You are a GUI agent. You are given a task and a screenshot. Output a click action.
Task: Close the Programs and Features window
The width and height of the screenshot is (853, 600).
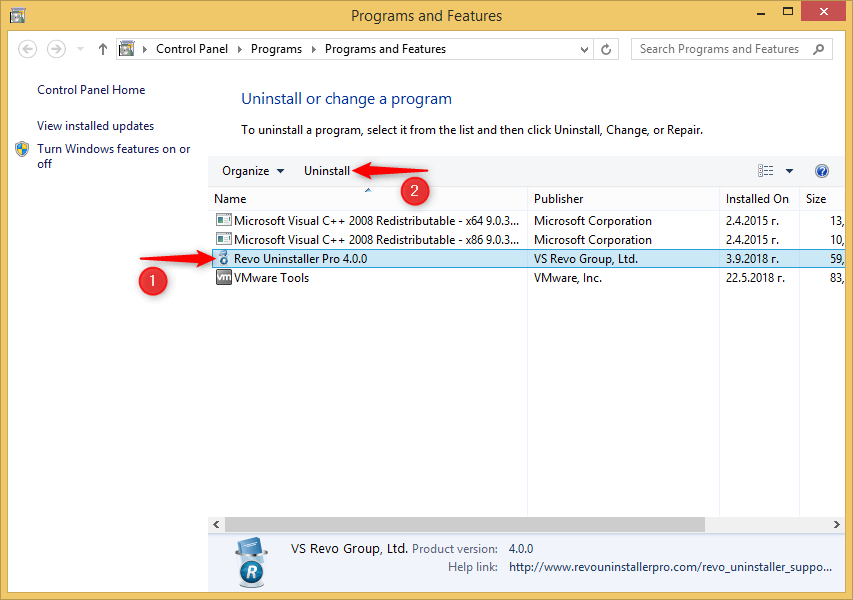(x=824, y=12)
